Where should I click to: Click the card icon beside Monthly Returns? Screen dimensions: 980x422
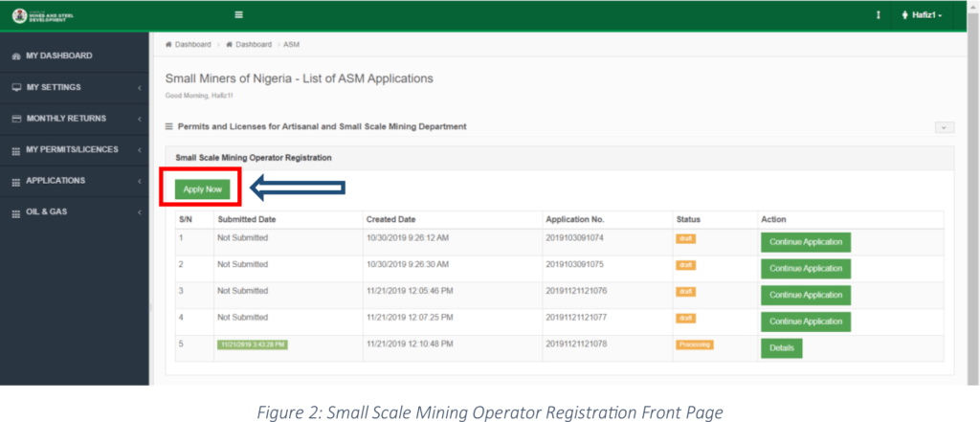pyautogui.click(x=15, y=119)
